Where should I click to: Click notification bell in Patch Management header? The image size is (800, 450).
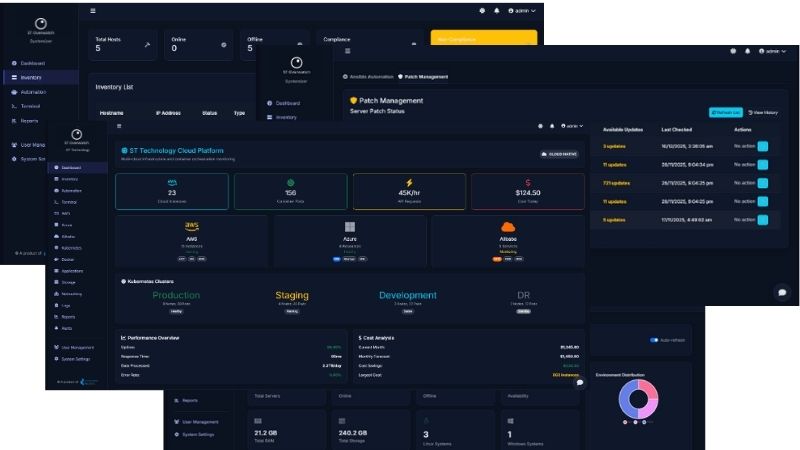click(x=747, y=50)
